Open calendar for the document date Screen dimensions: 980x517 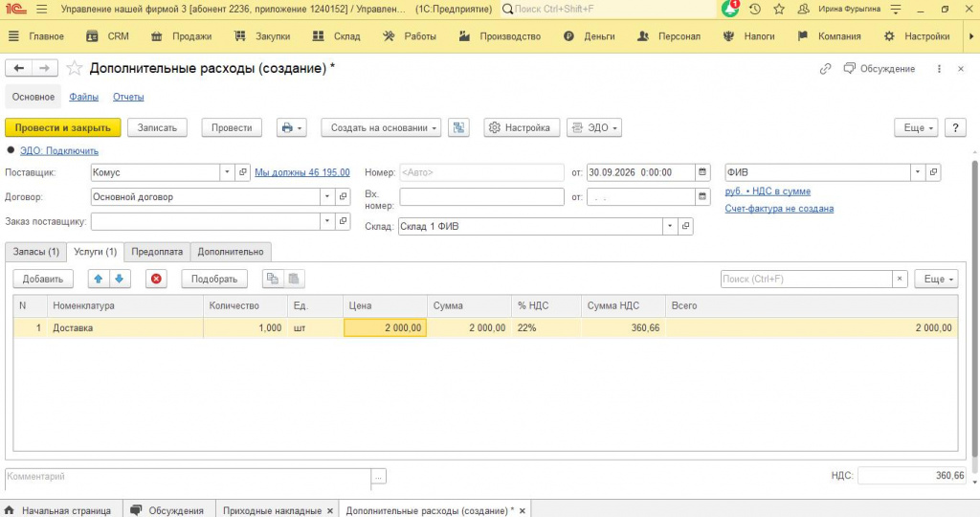click(702, 172)
